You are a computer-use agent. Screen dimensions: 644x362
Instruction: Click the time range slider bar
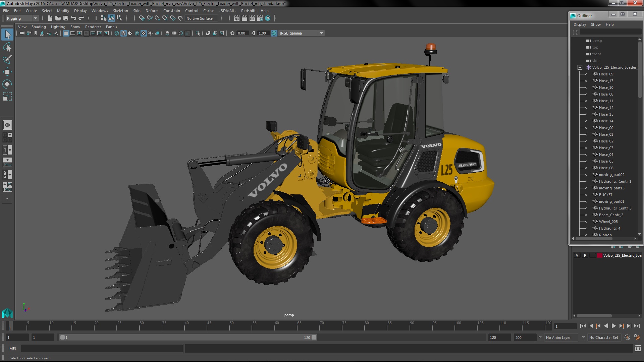click(x=188, y=338)
